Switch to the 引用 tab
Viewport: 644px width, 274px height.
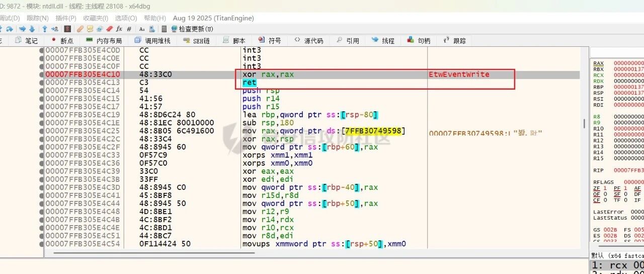[x=348, y=40]
